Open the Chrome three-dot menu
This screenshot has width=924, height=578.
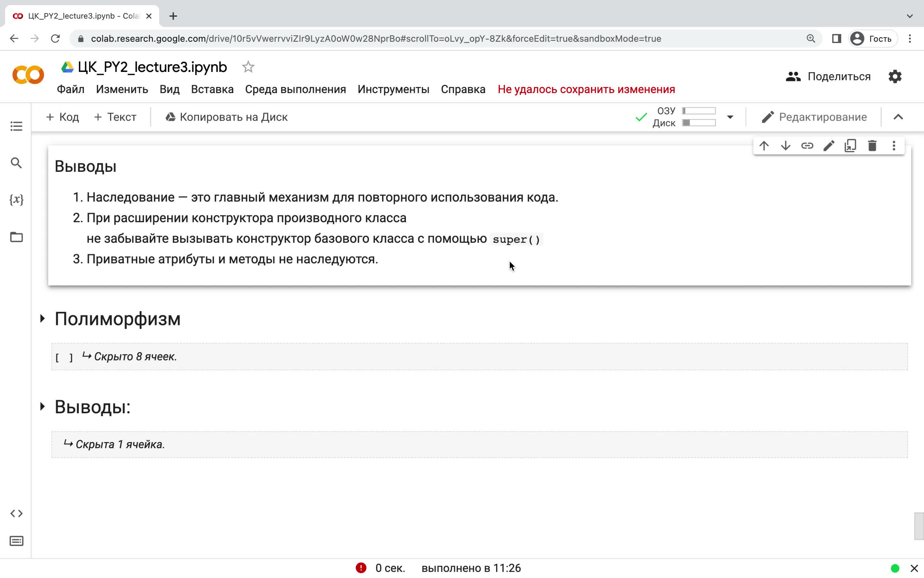[x=910, y=39]
